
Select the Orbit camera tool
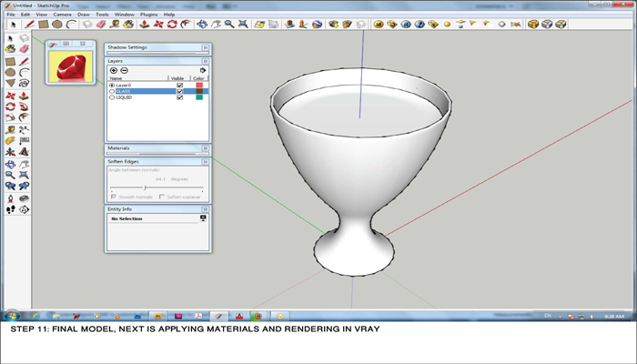(x=202, y=25)
